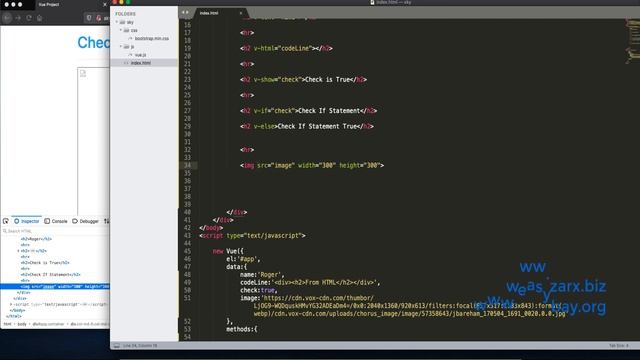Open the shield tracking protection icon
Screen dimensions: 640x360
point(89,18)
